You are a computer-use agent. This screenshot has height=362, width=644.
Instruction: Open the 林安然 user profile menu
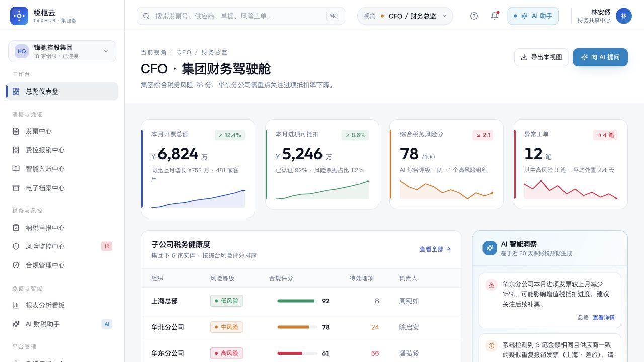pyautogui.click(x=604, y=16)
